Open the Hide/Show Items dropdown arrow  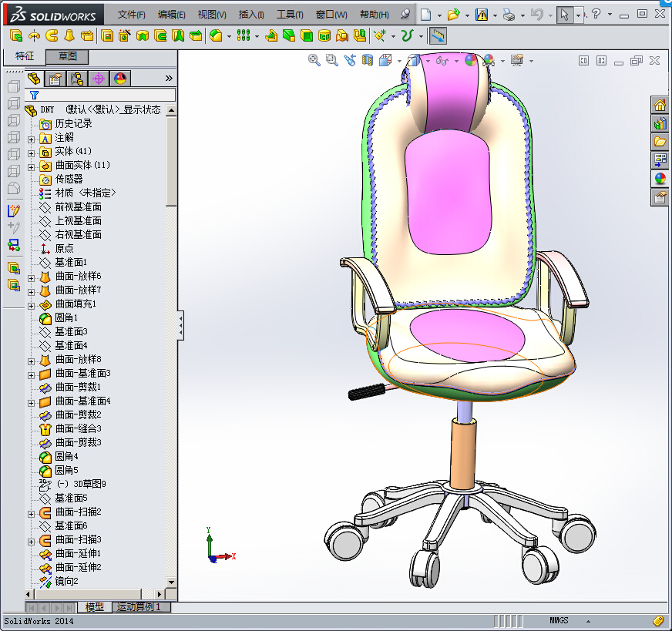tap(456, 61)
